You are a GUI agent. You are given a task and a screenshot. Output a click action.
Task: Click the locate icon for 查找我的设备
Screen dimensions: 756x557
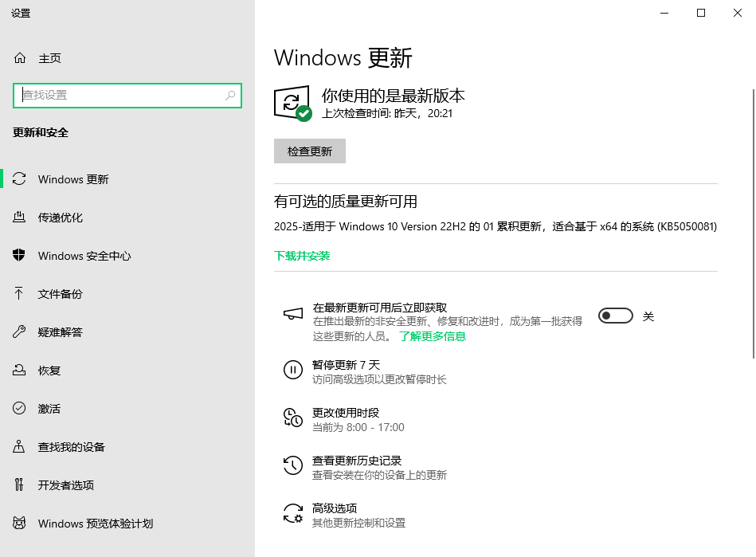tap(19, 446)
